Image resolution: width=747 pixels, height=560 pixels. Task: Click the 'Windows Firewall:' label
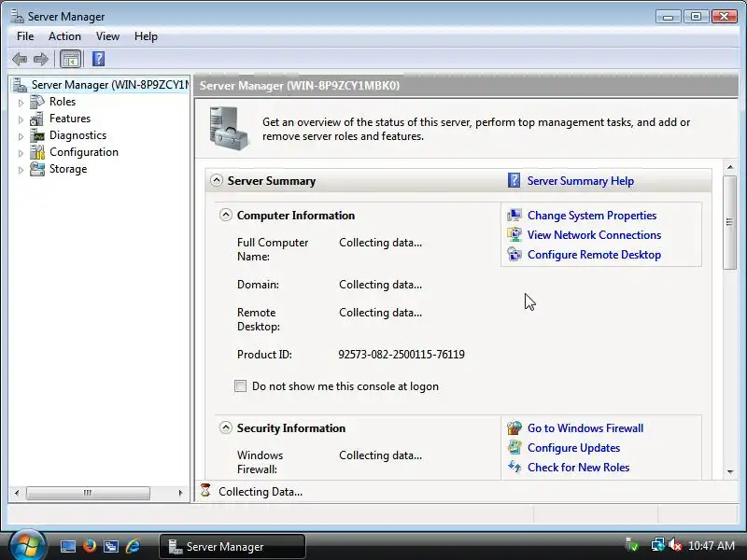(x=260, y=462)
